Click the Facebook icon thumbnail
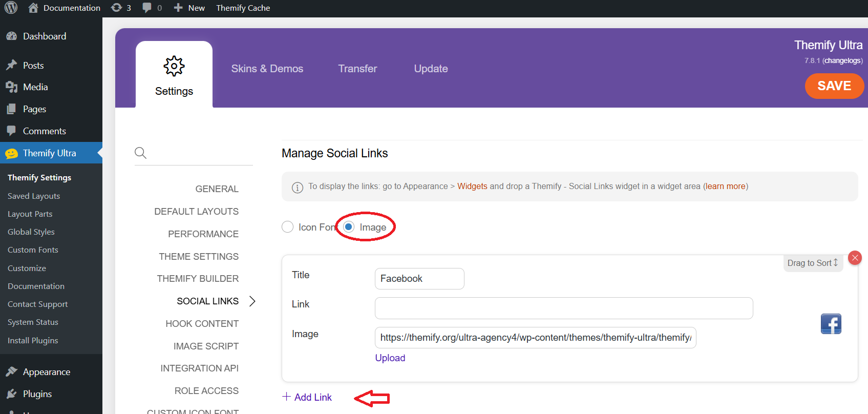868x414 pixels. pyautogui.click(x=831, y=324)
